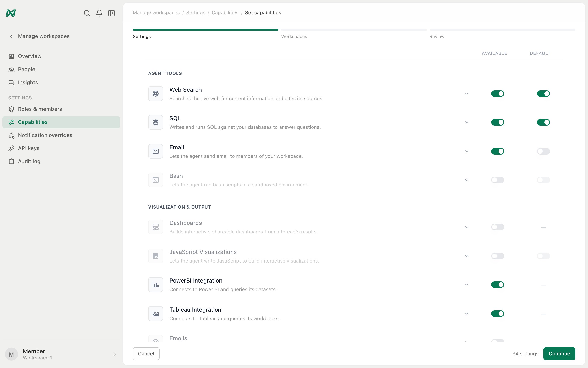
Task: Click the PowerBI bar chart icon
Action: click(x=156, y=285)
